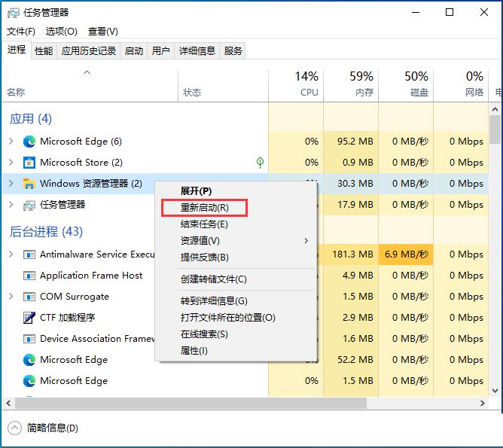Image resolution: width=503 pixels, height=448 pixels.
Task: Open the 文件(F) menu
Action: coord(21,32)
